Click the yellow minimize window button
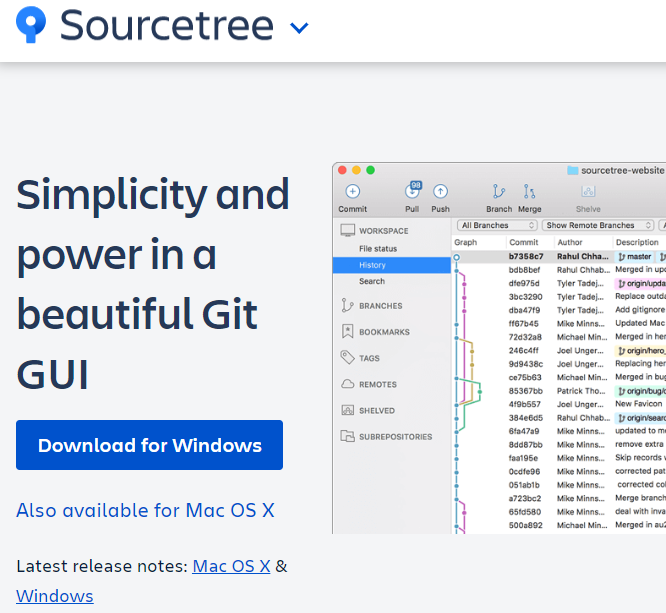666x613 pixels. [356, 170]
